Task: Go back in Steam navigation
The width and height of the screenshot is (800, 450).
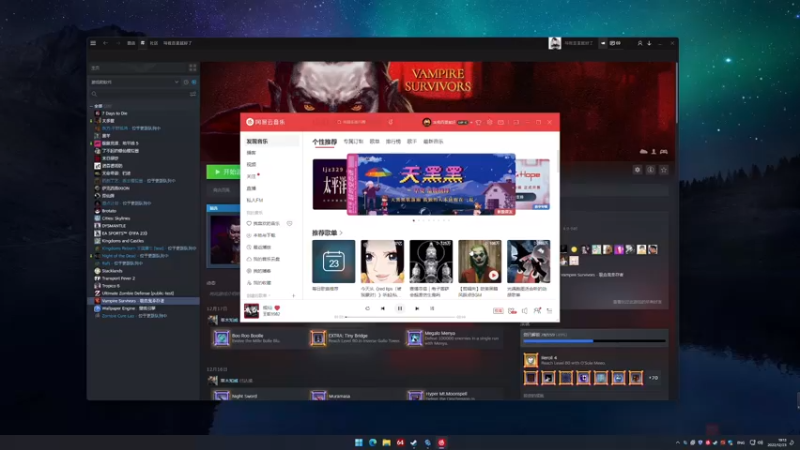Action: click(105, 43)
